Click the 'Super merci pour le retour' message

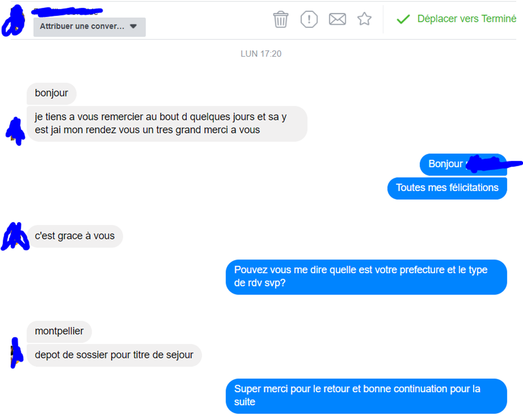[366, 396]
